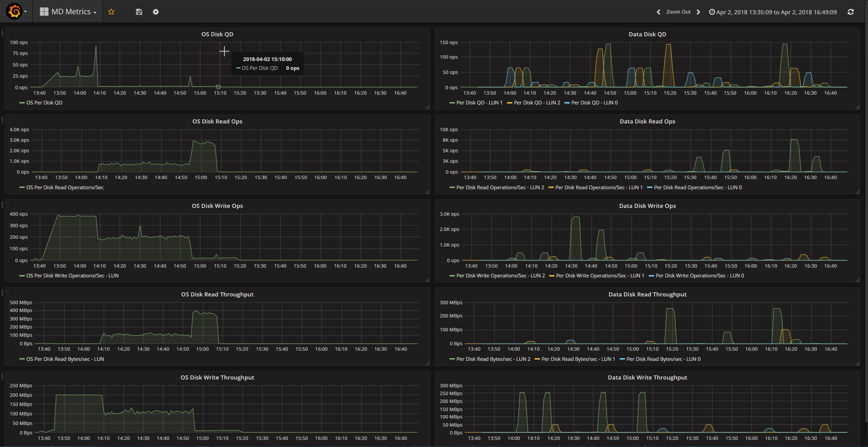Viewport: 868px width, 447px height.
Task: Open the time range picker
Action: click(773, 12)
